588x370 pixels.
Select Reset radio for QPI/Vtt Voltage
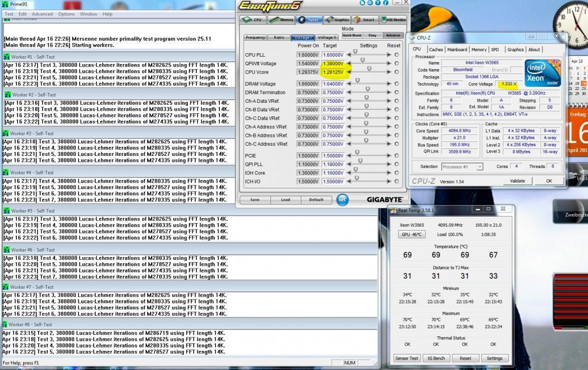(397, 63)
